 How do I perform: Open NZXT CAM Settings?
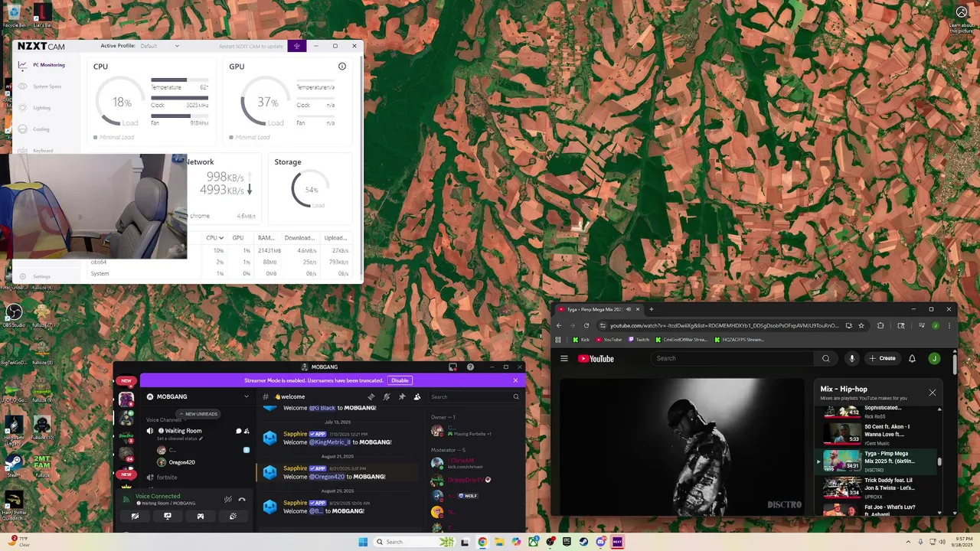pyautogui.click(x=35, y=276)
